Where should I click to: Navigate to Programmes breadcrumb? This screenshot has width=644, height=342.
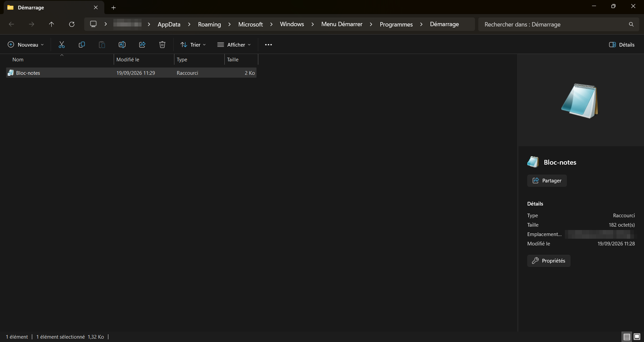click(396, 24)
